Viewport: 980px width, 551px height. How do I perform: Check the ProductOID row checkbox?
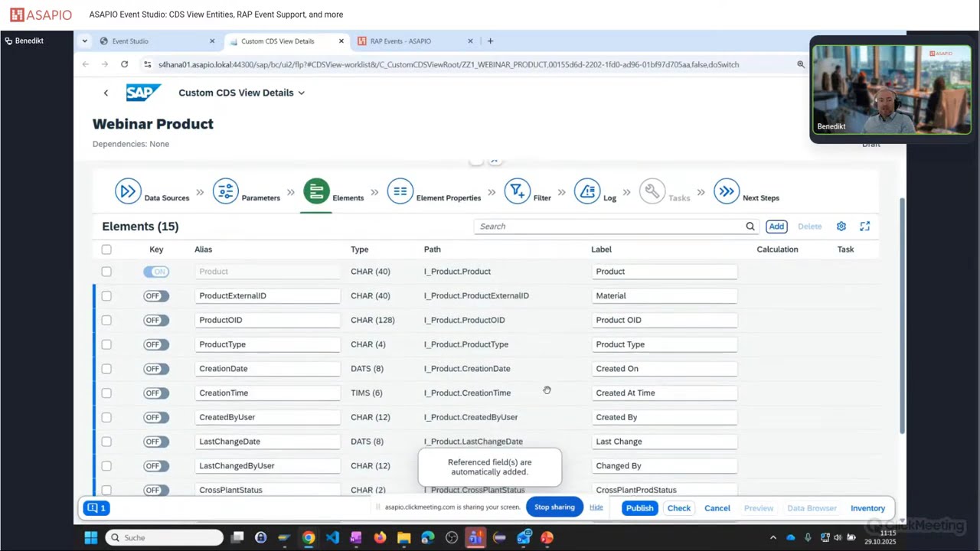(106, 321)
